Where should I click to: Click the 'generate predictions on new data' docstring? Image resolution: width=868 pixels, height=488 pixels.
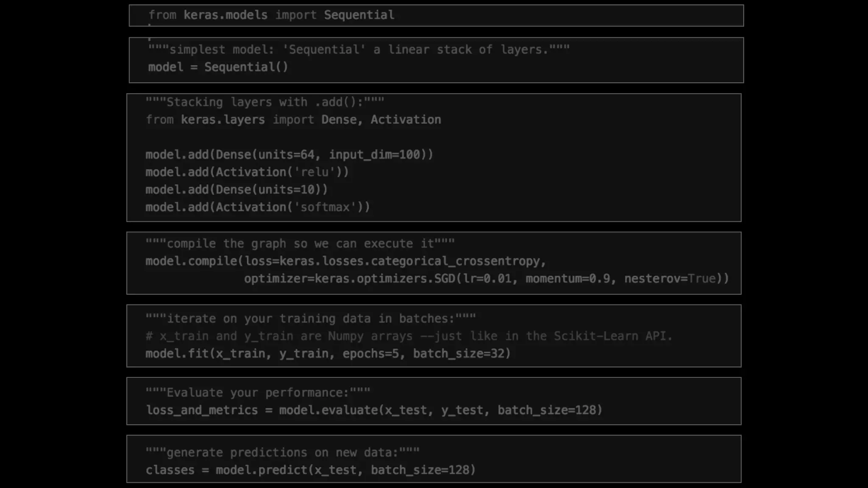(282, 453)
